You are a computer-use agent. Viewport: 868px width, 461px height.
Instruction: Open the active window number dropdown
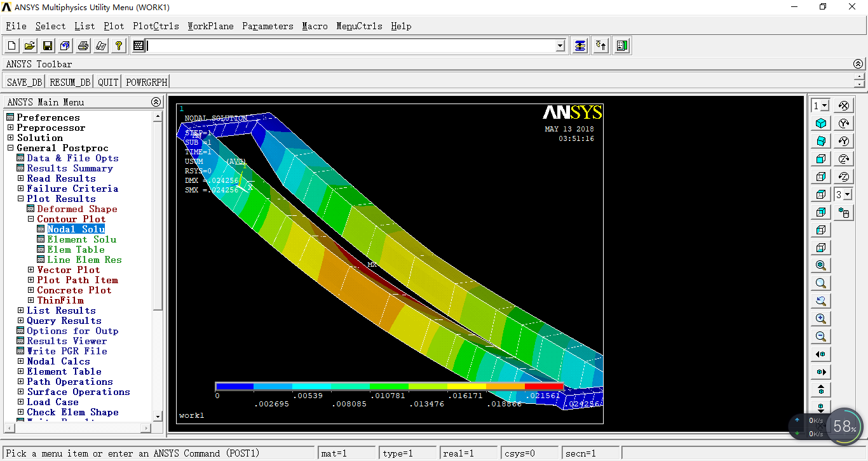pyautogui.click(x=825, y=105)
